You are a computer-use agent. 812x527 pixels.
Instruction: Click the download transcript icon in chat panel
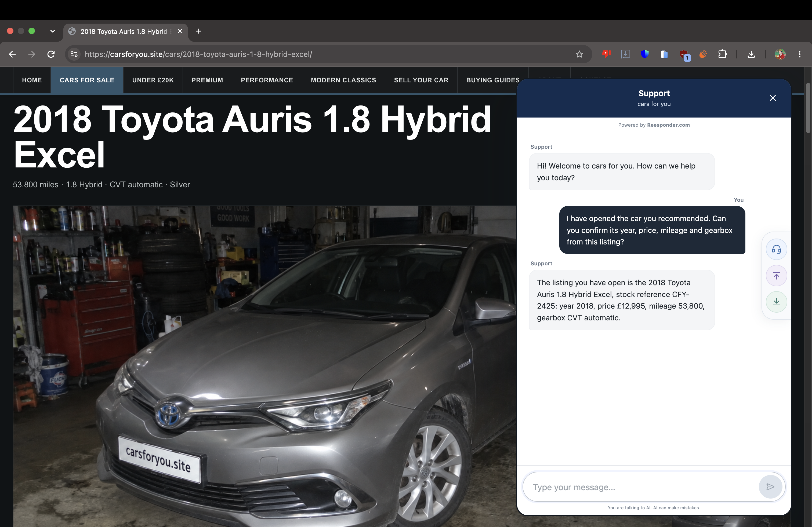[x=777, y=302]
